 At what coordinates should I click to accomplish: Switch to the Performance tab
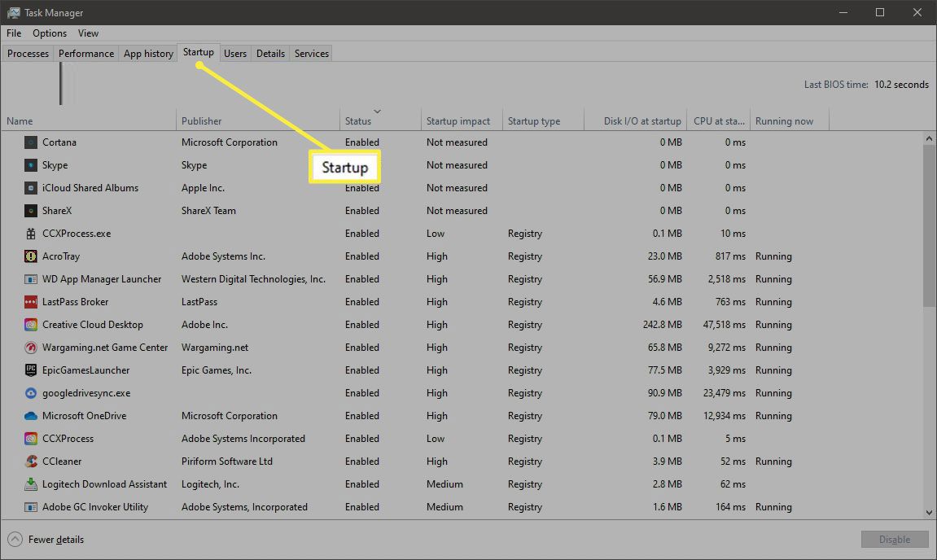pos(86,53)
